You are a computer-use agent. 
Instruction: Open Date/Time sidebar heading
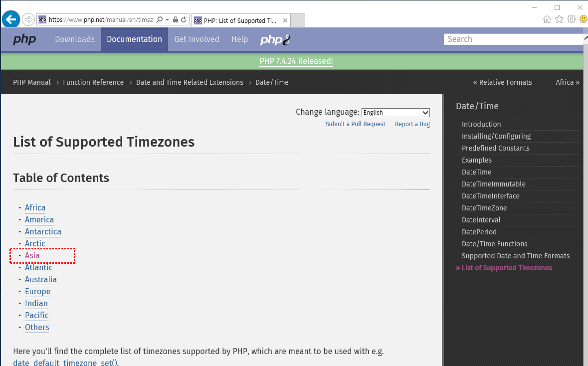477,106
